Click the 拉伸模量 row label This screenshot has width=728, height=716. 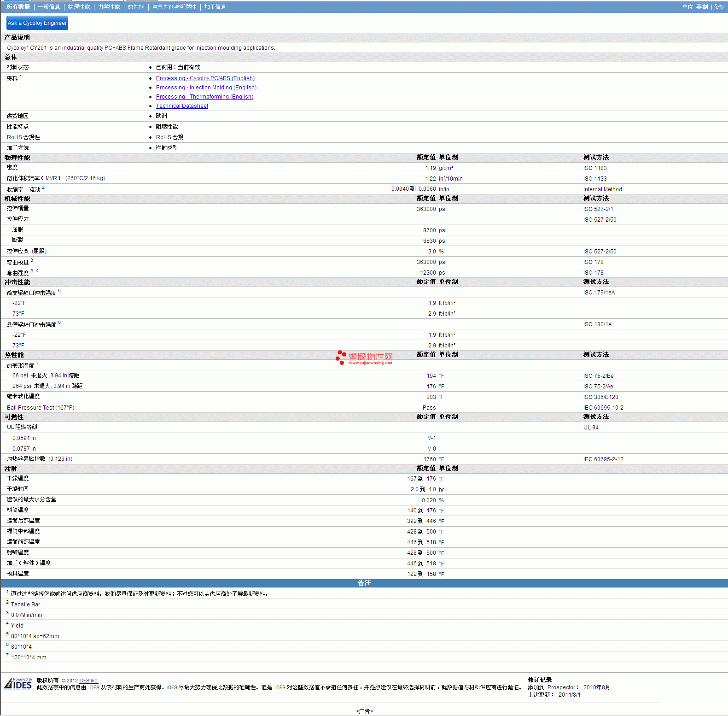[x=17, y=208]
